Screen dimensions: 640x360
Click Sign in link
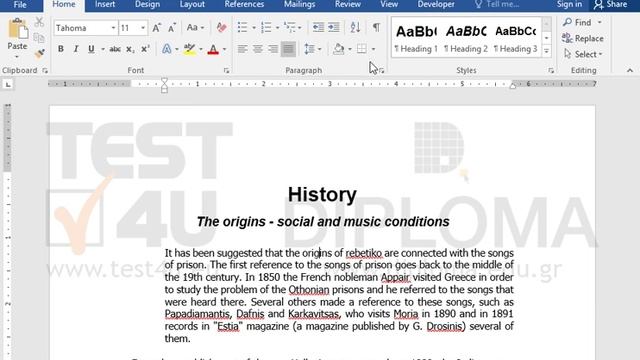point(569,4)
